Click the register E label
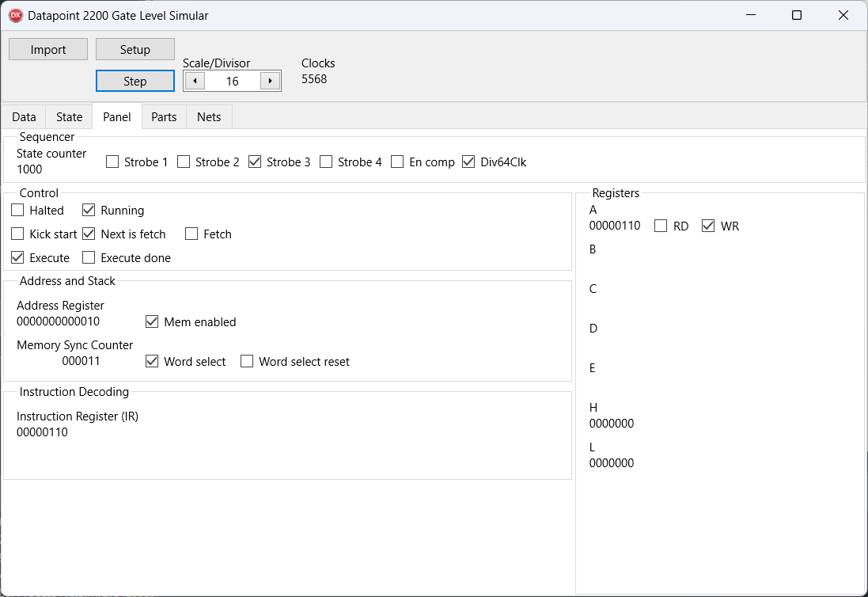 pos(593,367)
